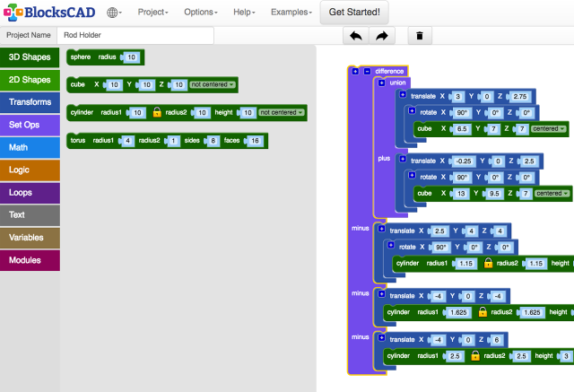Screen dimensions: 574x392
Task: Select the pink Modules category
Action: click(x=30, y=260)
